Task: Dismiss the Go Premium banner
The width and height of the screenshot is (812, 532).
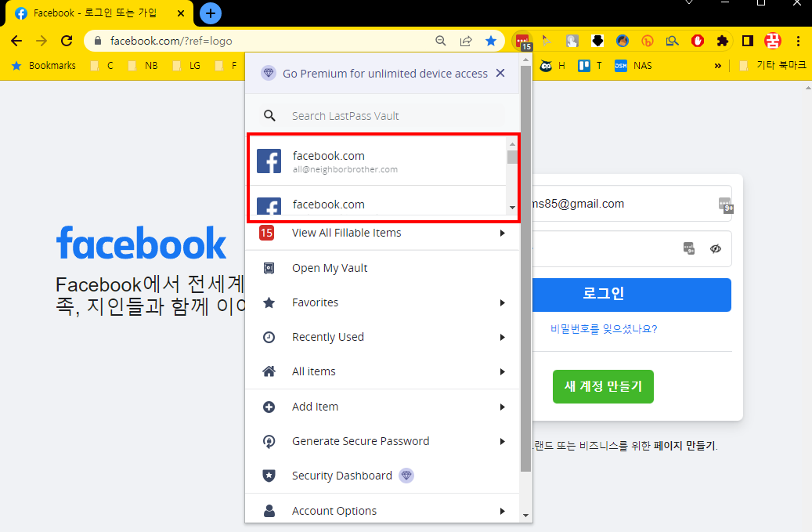Action: click(x=500, y=73)
